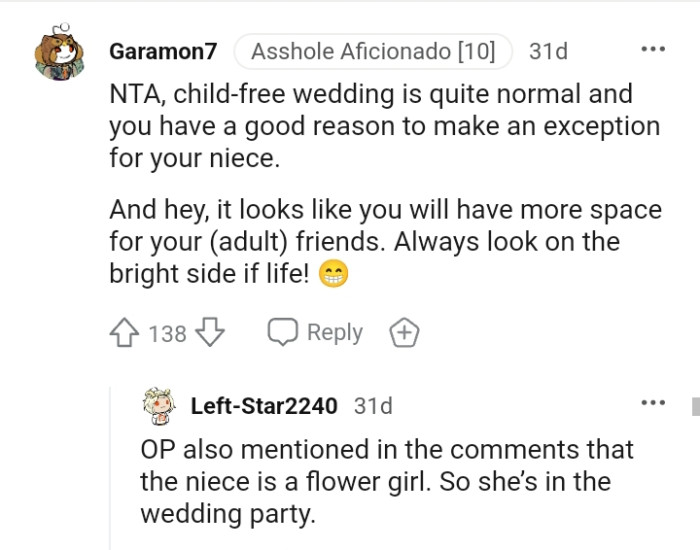
Task: Click Left-Star2240's reply text about flower girl
Action: tap(386, 482)
